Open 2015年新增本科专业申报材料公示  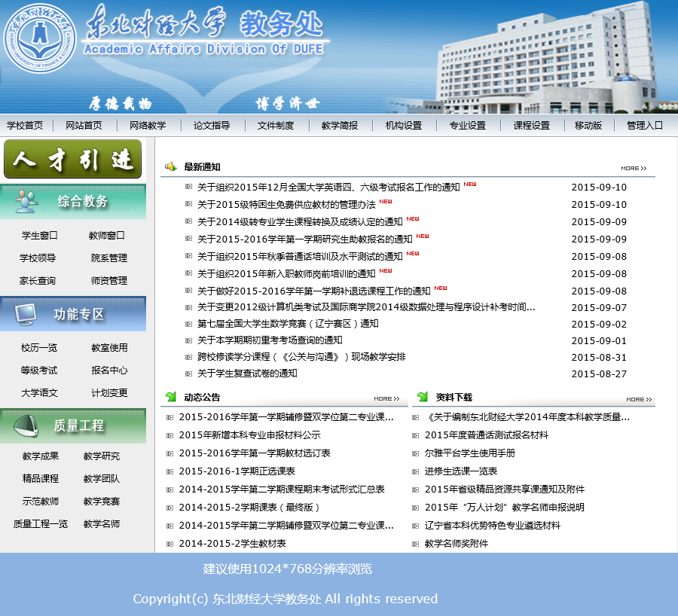[250, 435]
